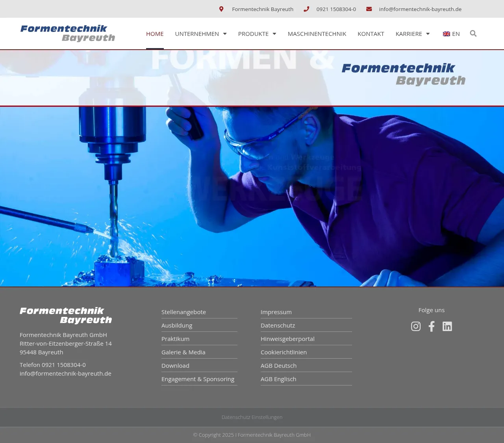504x443 pixels.
Task: Click the map pin location icon
Action: point(221,9)
